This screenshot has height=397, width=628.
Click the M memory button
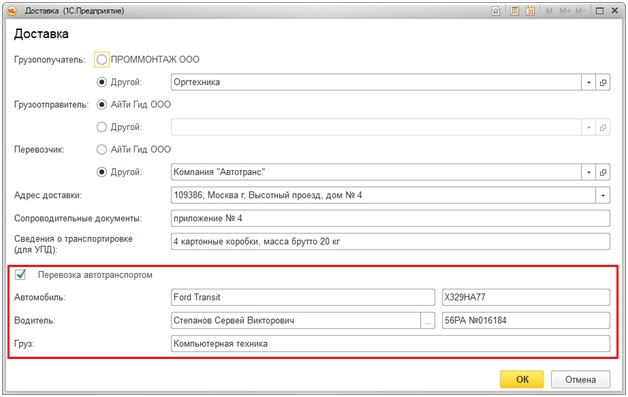[549, 11]
